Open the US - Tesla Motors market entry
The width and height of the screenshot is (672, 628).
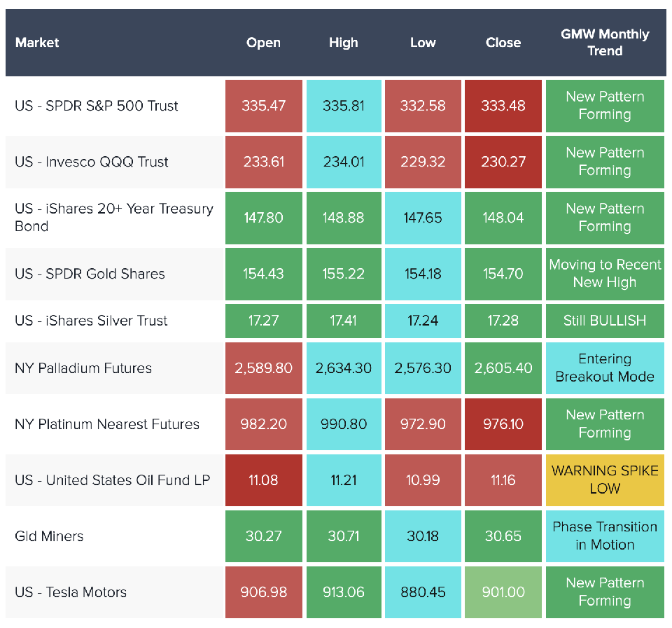(x=71, y=592)
